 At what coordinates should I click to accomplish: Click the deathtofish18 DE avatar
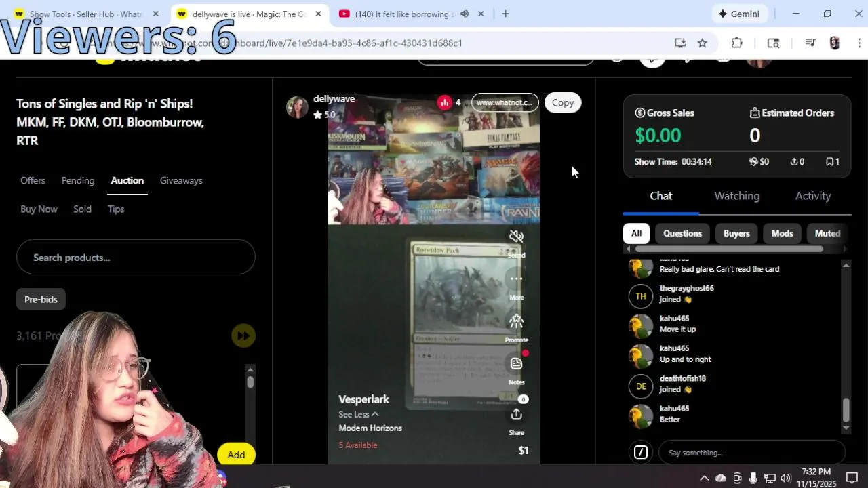[x=640, y=386]
